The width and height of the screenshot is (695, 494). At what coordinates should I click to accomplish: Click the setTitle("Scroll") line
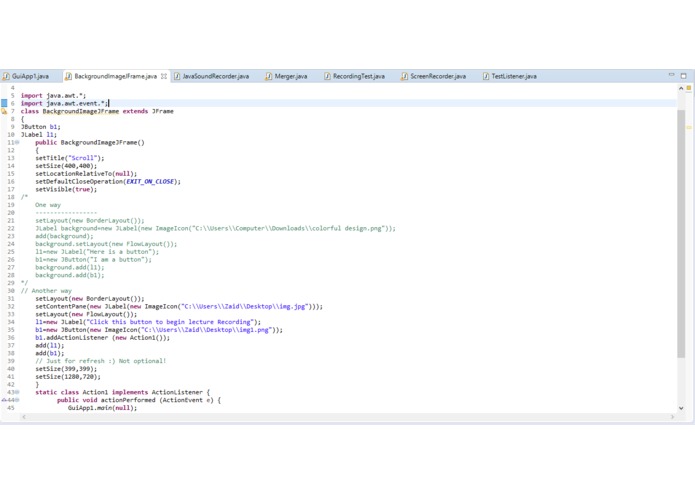[x=70, y=158]
